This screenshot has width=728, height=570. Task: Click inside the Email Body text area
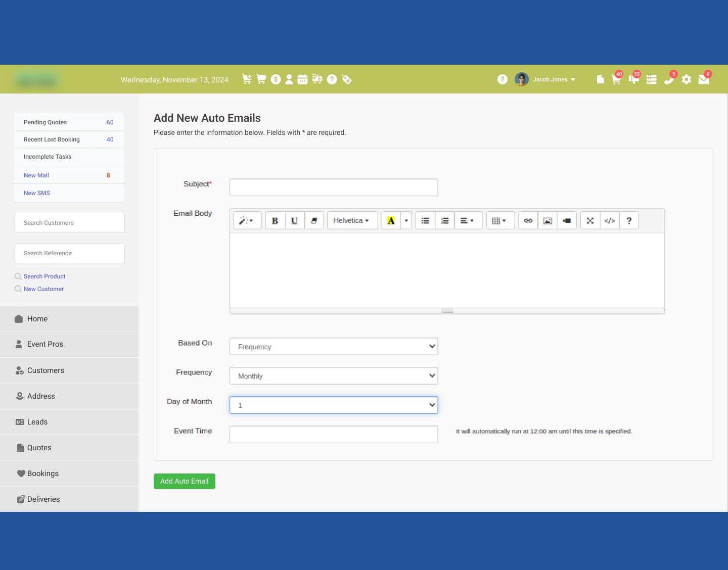coord(447,270)
